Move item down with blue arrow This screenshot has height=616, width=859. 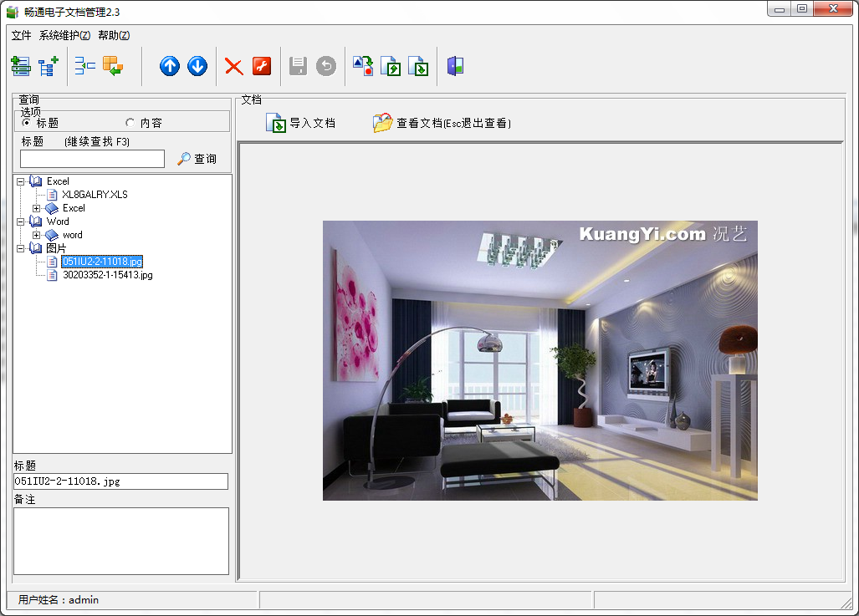pyautogui.click(x=197, y=66)
